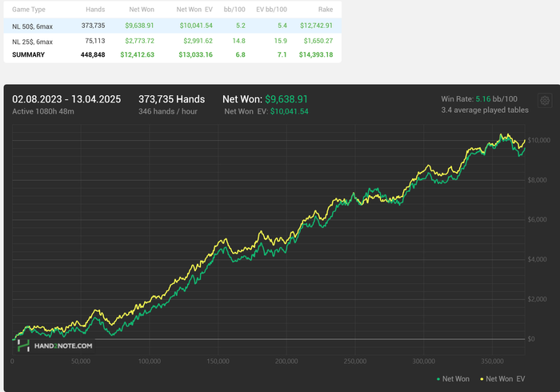Viewport: 560px width, 392px height.
Task: Click the SUMMARY row label
Action: click(28, 54)
